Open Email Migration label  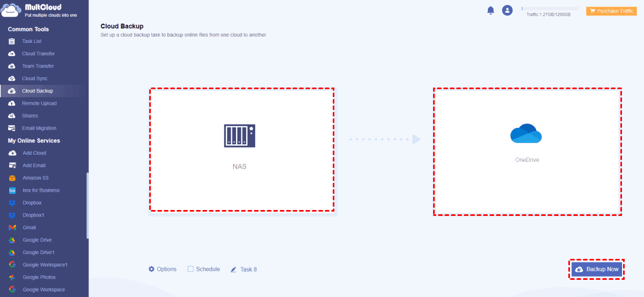point(39,128)
